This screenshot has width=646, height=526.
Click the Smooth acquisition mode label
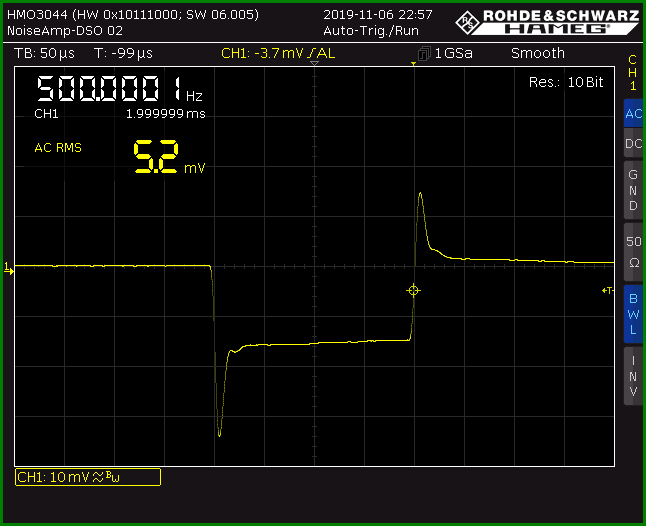538,53
